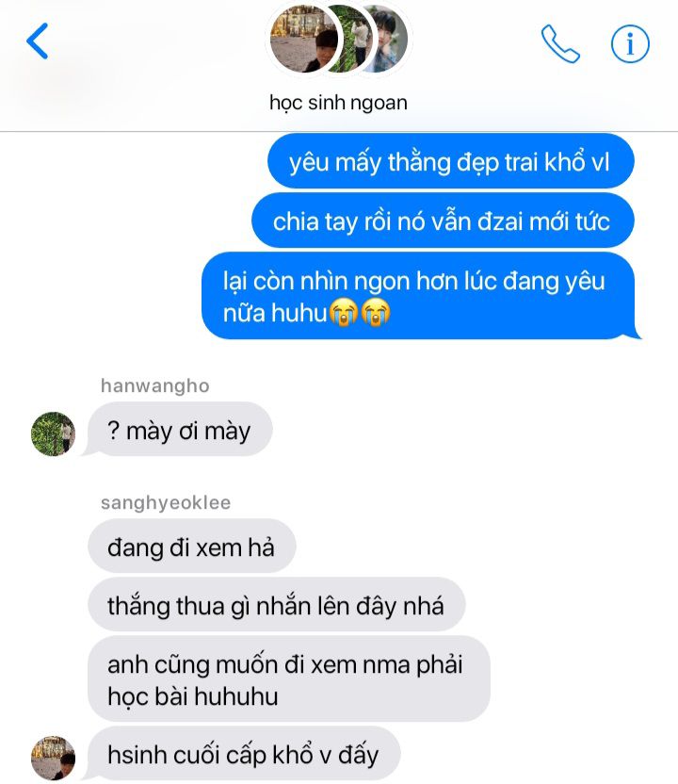This screenshot has width=678, height=784.
Task: Tap the blue back arrow
Action: click(38, 41)
